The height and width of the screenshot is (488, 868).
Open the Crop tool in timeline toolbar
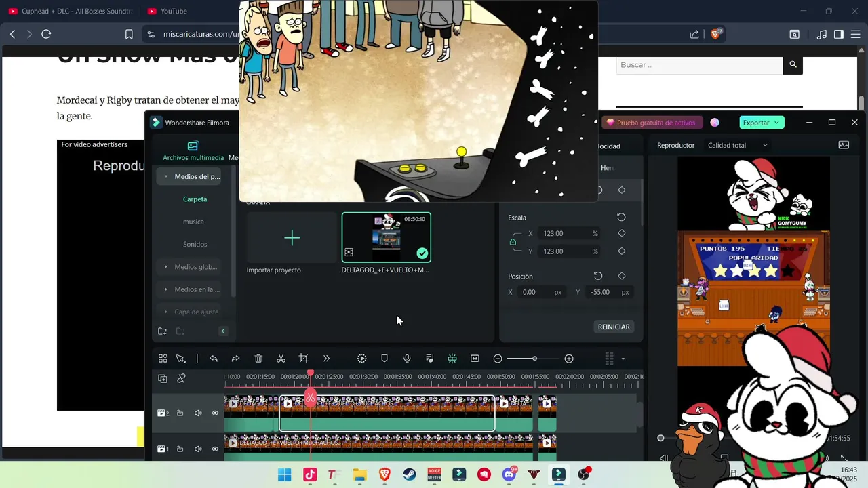pyautogui.click(x=304, y=359)
